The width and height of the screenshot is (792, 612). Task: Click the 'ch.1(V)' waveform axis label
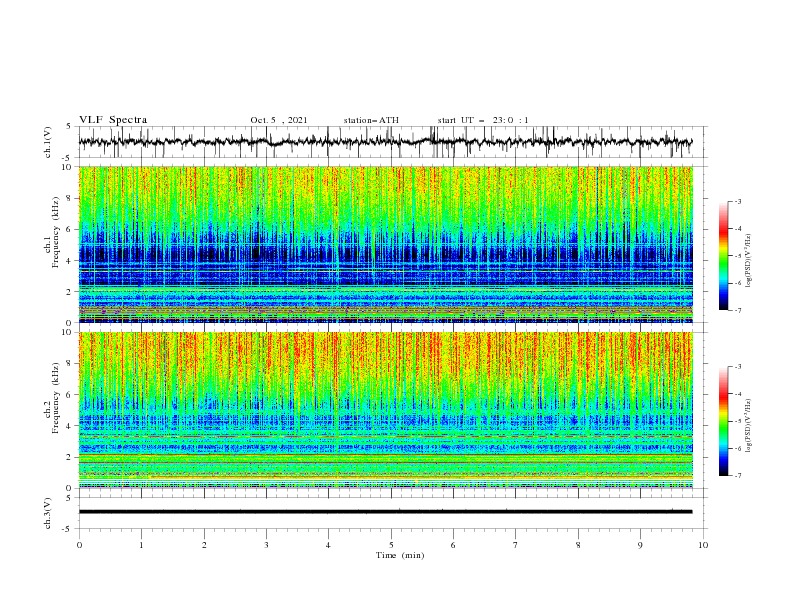pyautogui.click(x=48, y=142)
